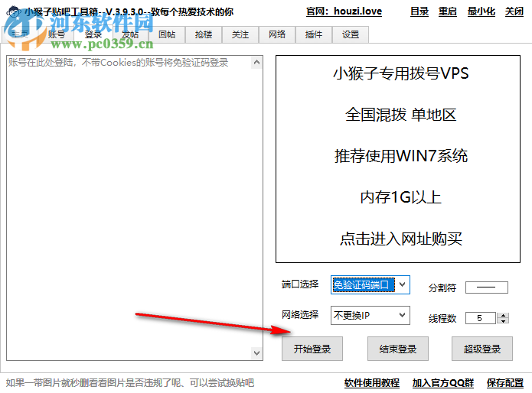Open the 软件使用教程 link
532x393 pixels.
[372, 383]
